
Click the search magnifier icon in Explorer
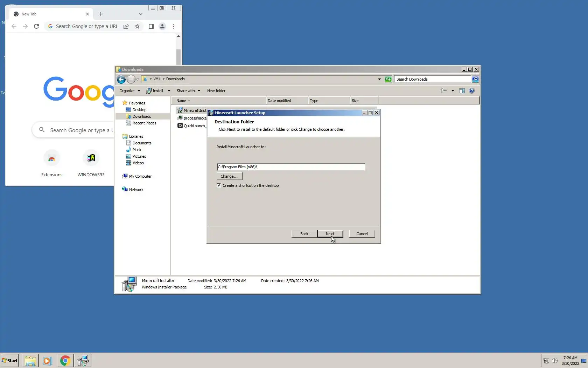click(x=475, y=79)
